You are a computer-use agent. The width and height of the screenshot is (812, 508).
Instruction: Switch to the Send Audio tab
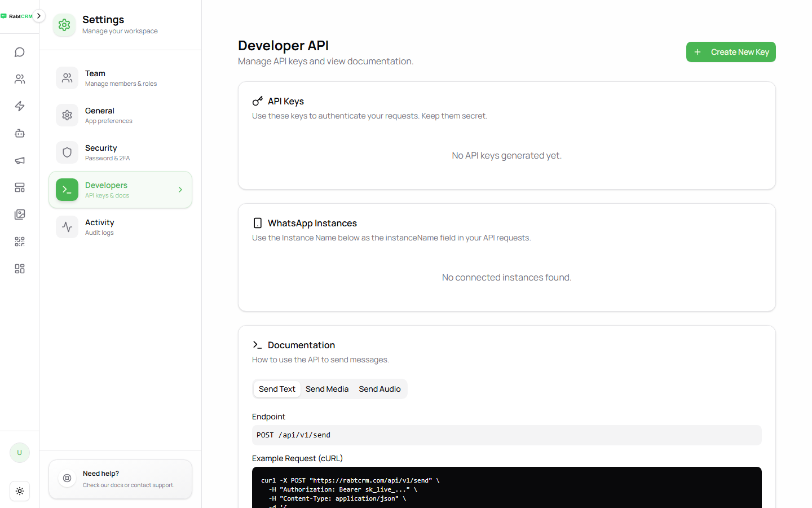pos(379,389)
